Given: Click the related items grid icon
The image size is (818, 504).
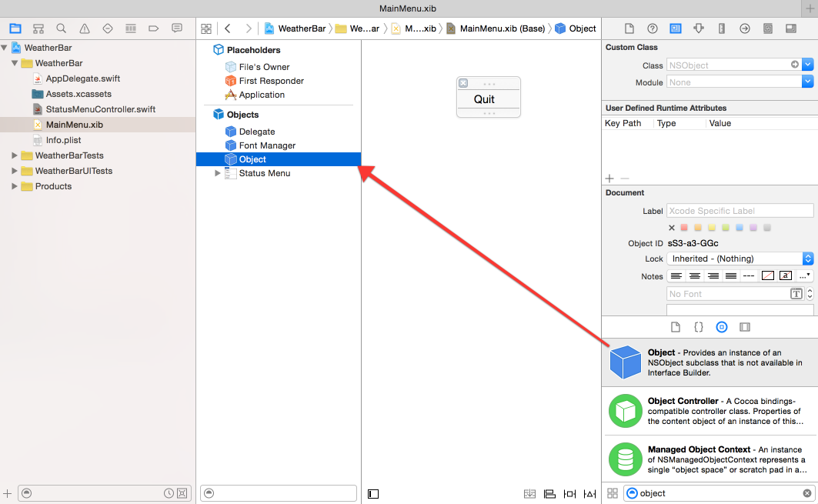Looking at the screenshot, I should [x=206, y=28].
